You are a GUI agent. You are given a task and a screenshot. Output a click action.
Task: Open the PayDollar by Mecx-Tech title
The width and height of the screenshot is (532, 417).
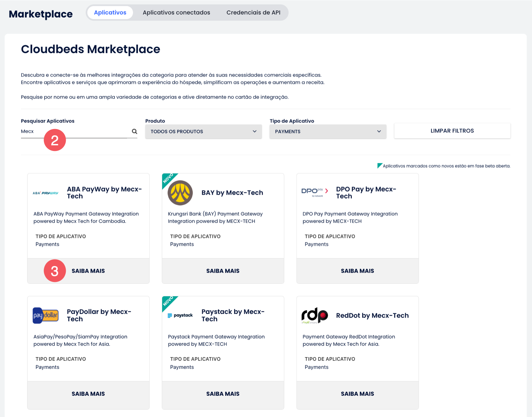[99, 315]
